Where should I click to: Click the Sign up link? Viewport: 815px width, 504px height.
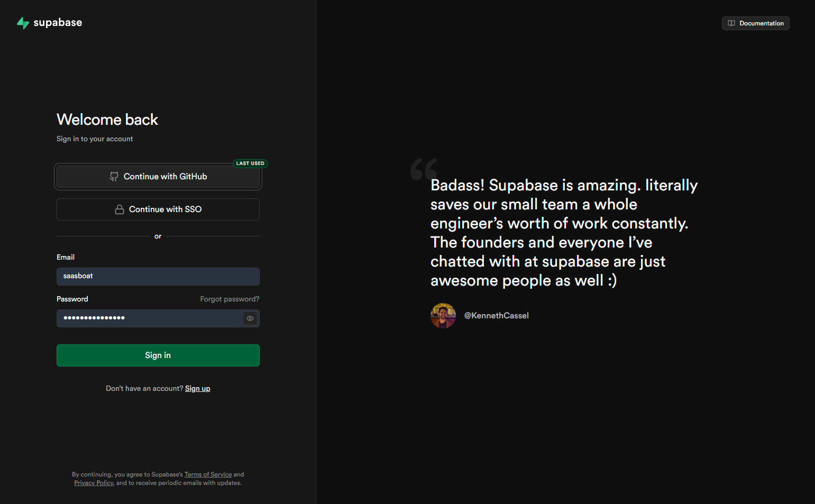pyautogui.click(x=197, y=388)
